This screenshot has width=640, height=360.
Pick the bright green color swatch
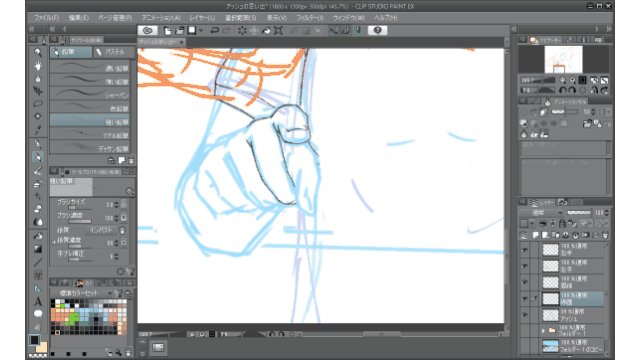73,318
